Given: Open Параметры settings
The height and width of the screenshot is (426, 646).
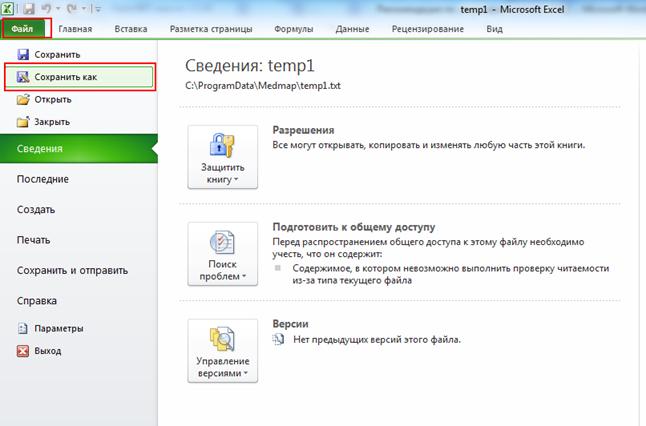Looking at the screenshot, I should pyautogui.click(x=58, y=328).
